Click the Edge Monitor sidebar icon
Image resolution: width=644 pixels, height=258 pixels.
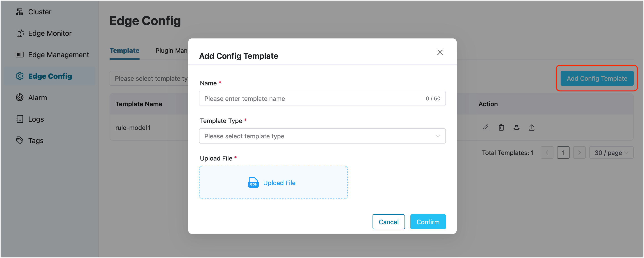(x=19, y=33)
